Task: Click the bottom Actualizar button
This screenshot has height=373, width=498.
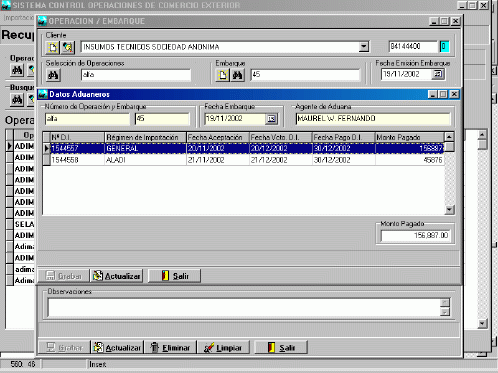Action: pos(117,347)
